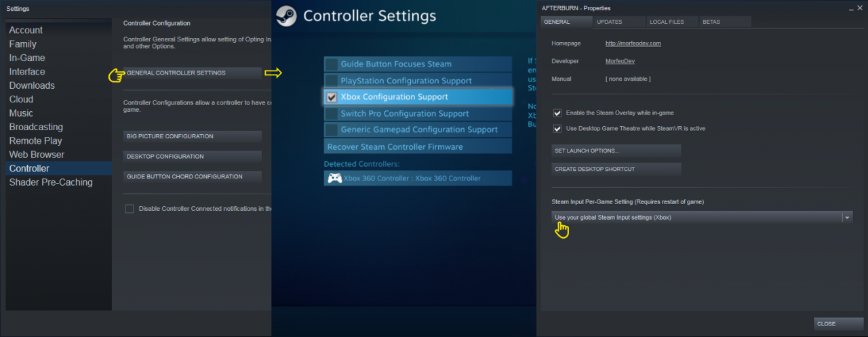Switch to the Updates tab
The height and width of the screenshot is (337, 868).
point(609,22)
